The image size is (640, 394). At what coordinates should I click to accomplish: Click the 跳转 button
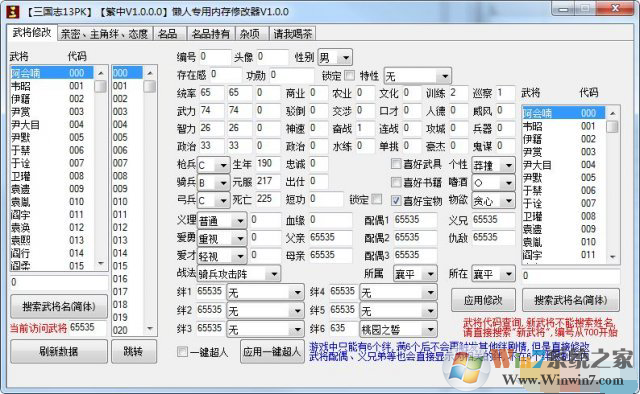[x=133, y=351]
